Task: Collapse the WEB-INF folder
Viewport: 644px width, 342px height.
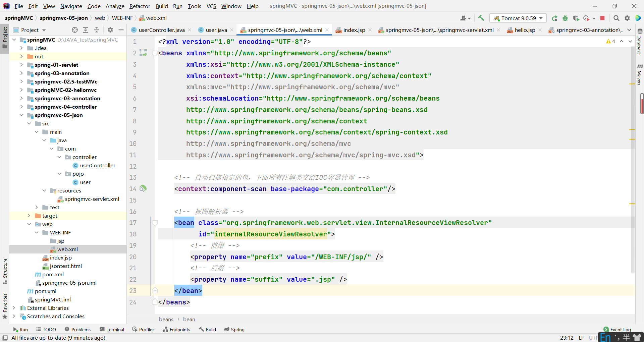Action: tap(37, 232)
